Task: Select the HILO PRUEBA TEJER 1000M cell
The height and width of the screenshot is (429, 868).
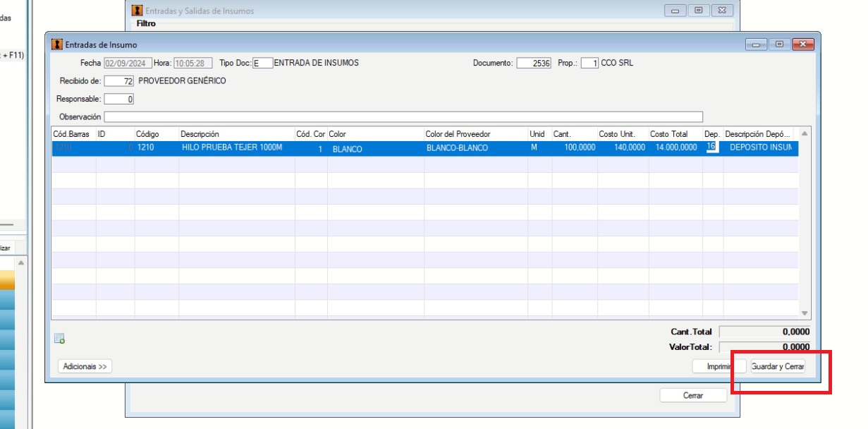Action: pos(237,148)
